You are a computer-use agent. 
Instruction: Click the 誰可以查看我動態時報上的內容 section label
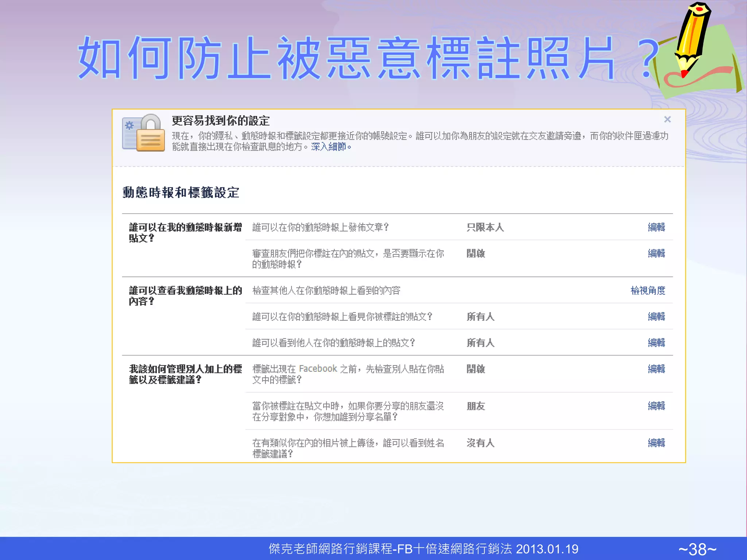point(185,296)
